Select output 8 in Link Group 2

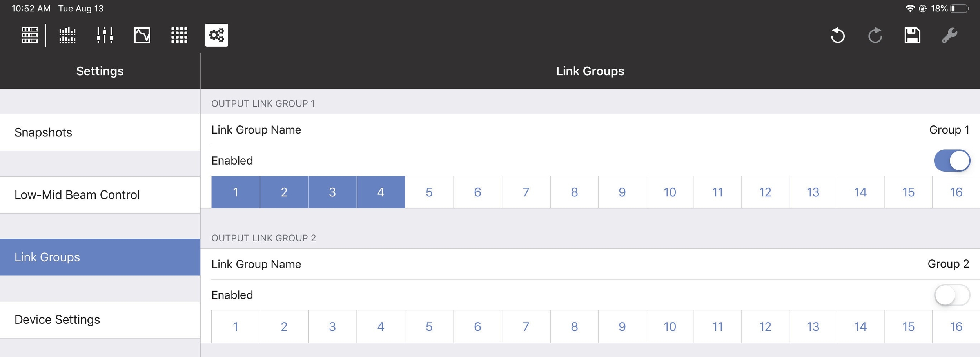(574, 326)
